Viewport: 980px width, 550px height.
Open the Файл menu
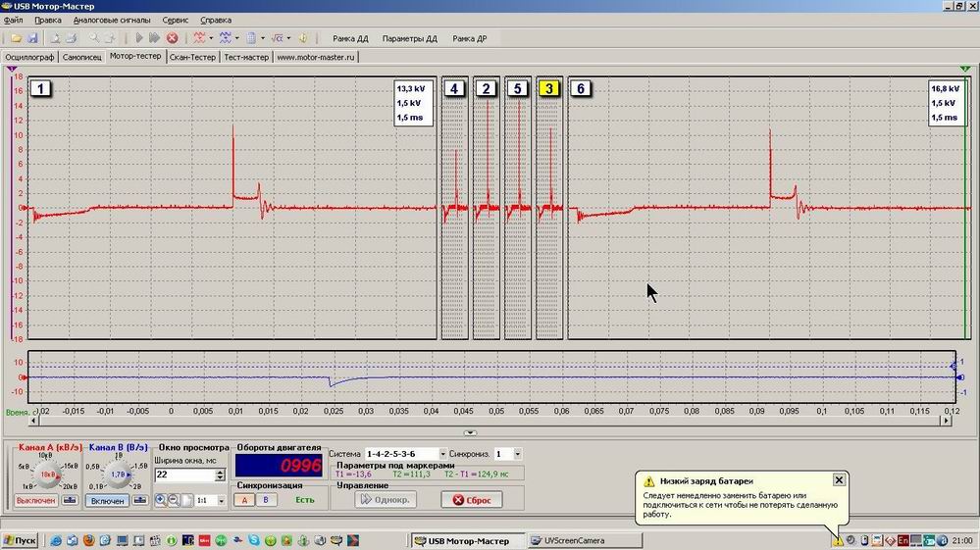pos(13,20)
